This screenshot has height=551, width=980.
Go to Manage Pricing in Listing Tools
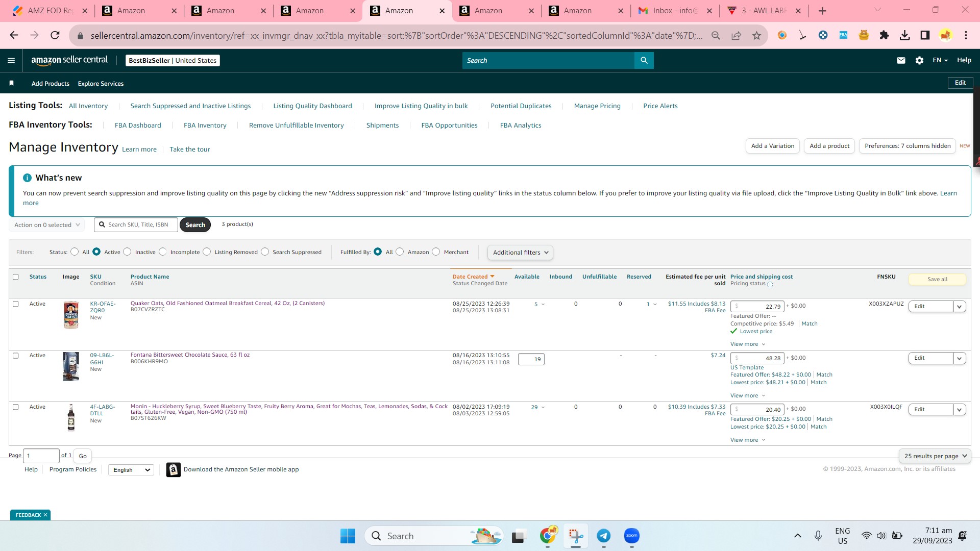597,106
